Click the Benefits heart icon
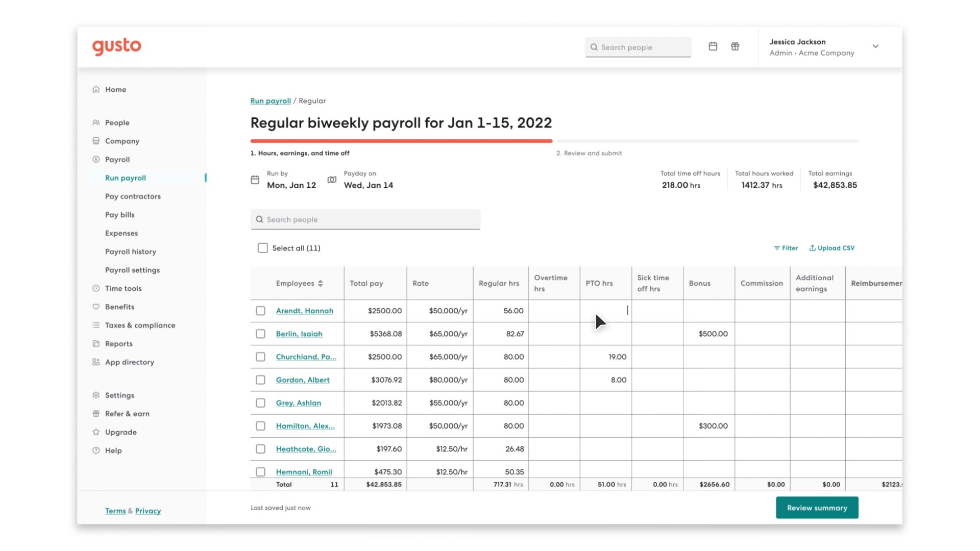 coord(96,307)
